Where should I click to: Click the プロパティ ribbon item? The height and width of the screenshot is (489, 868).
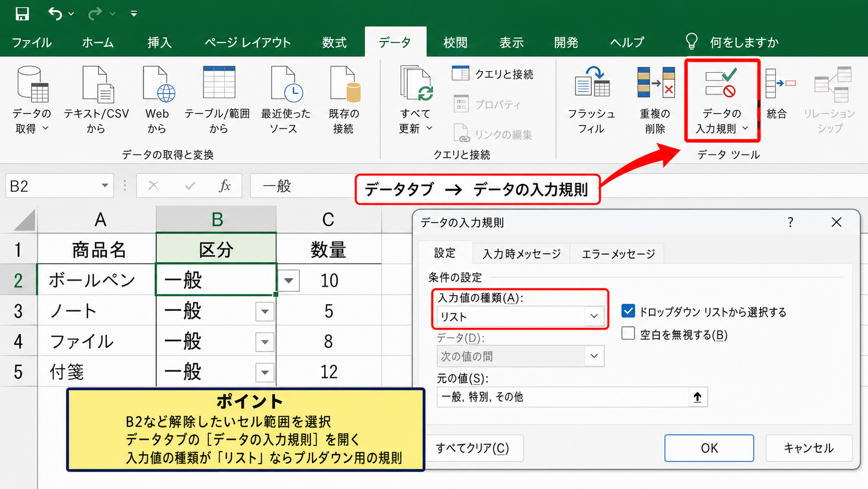click(x=487, y=104)
